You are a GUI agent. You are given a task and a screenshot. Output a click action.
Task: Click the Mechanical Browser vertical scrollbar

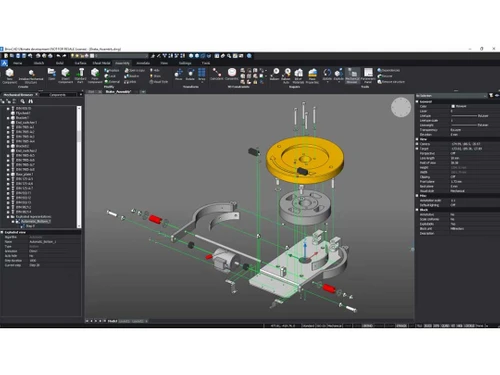tap(79, 167)
